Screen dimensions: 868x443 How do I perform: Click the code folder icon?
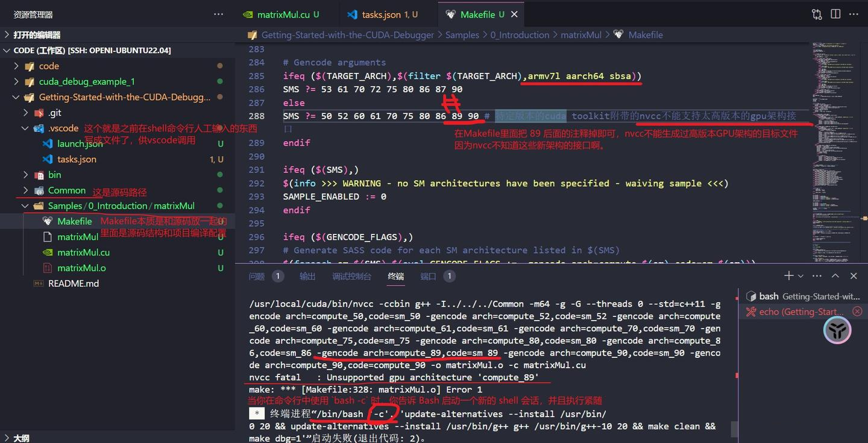coord(30,66)
